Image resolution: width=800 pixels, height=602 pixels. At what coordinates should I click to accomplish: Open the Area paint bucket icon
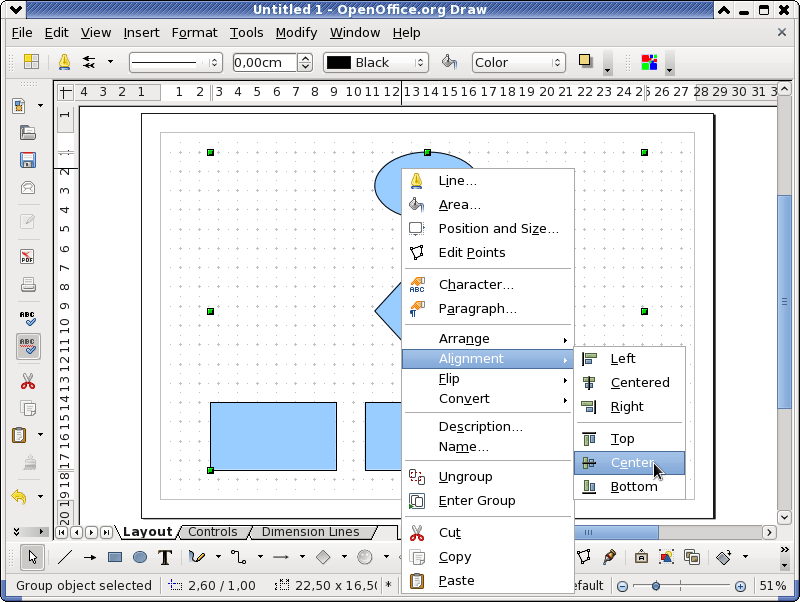(449, 62)
